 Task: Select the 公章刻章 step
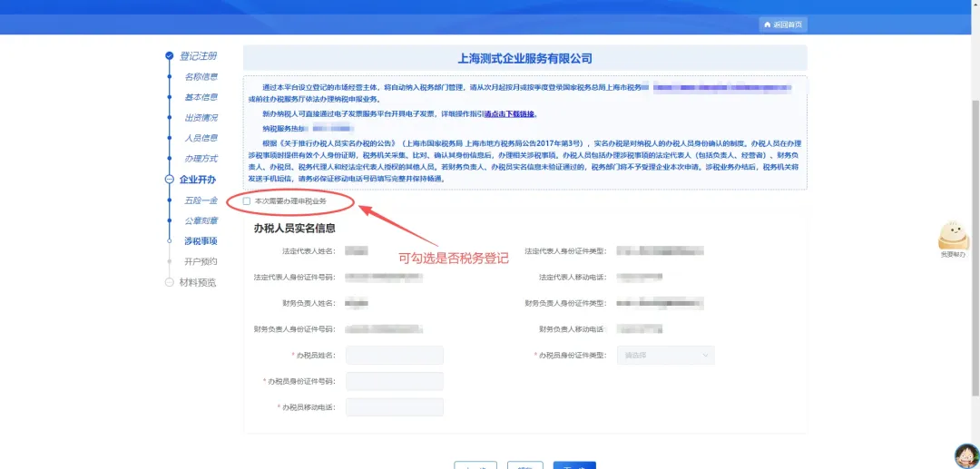(201, 220)
